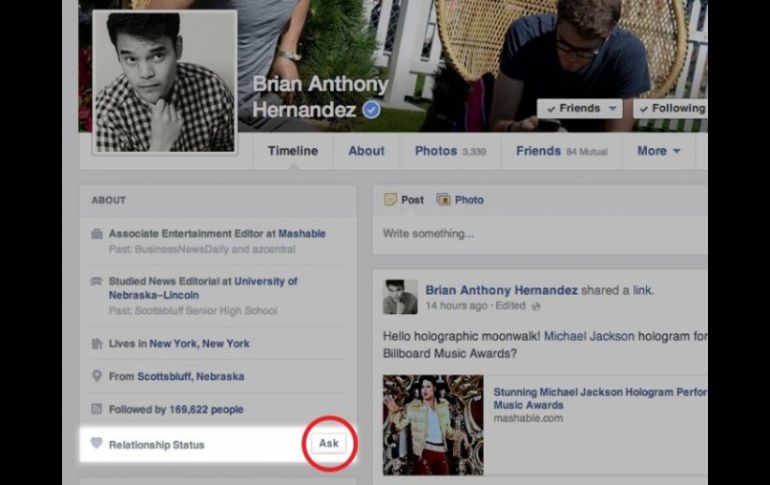Switch to the About tab

pyautogui.click(x=366, y=151)
